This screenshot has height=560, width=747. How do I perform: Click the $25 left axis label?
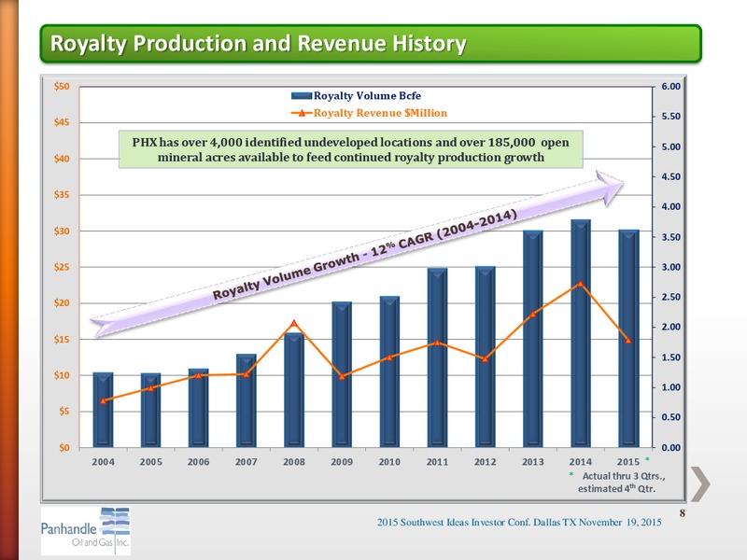point(62,267)
